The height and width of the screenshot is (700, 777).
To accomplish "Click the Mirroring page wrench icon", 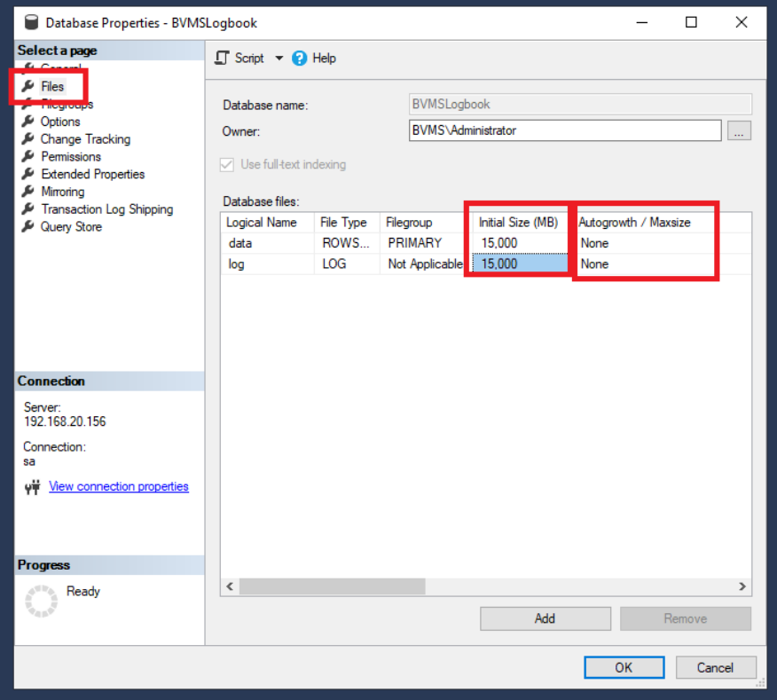I will pyautogui.click(x=28, y=192).
